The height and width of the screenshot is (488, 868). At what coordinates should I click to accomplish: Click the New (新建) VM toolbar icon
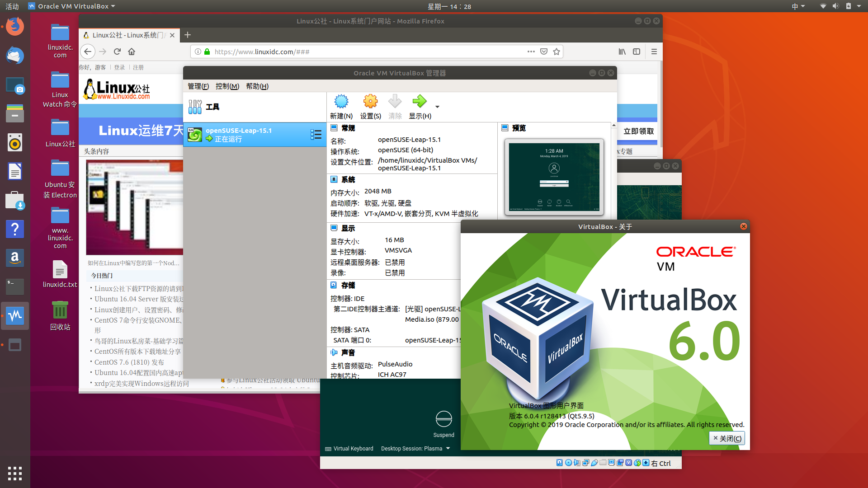pyautogui.click(x=341, y=102)
